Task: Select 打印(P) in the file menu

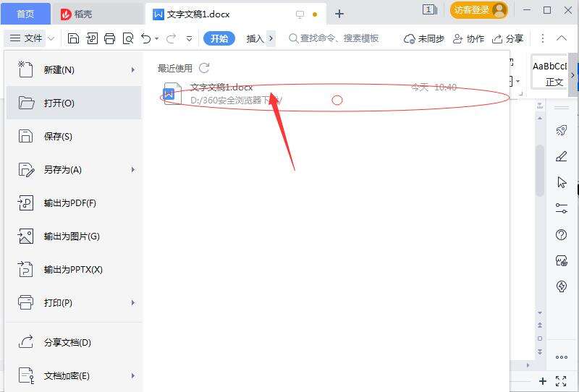Action: pos(74,302)
